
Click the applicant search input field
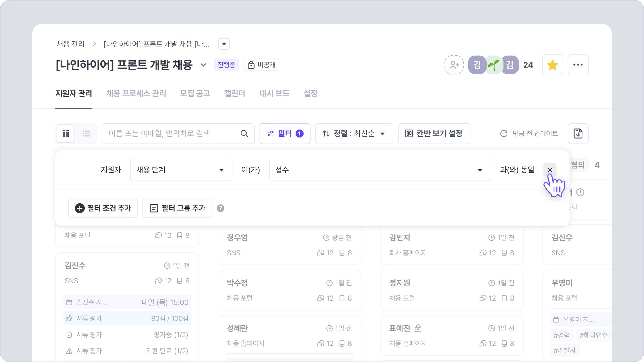(171, 134)
